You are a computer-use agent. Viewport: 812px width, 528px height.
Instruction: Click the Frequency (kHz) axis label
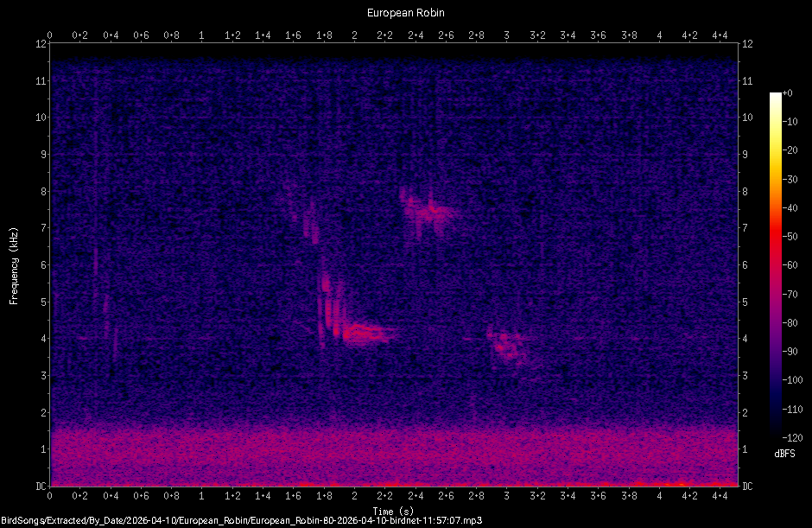[x=13, y=264]
